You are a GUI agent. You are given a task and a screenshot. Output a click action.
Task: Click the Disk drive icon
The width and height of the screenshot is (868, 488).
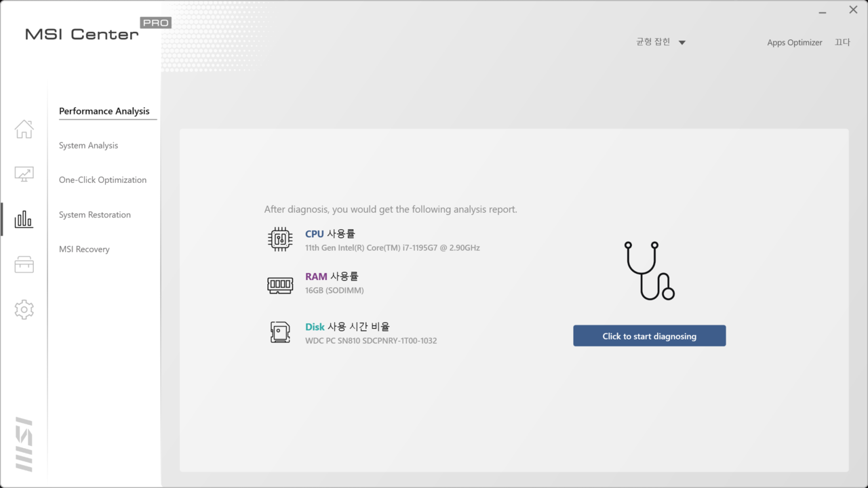(x=280, y=332)
